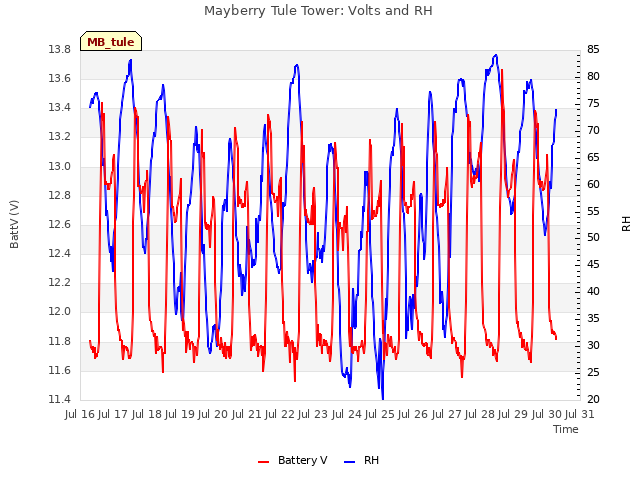Click the 13.2 left axis tick
Screen dimensions: 640x480
pos(59,137)
